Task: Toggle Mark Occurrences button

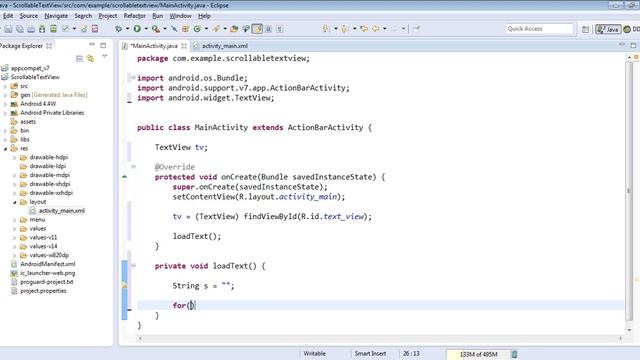Action: [257, 29]
